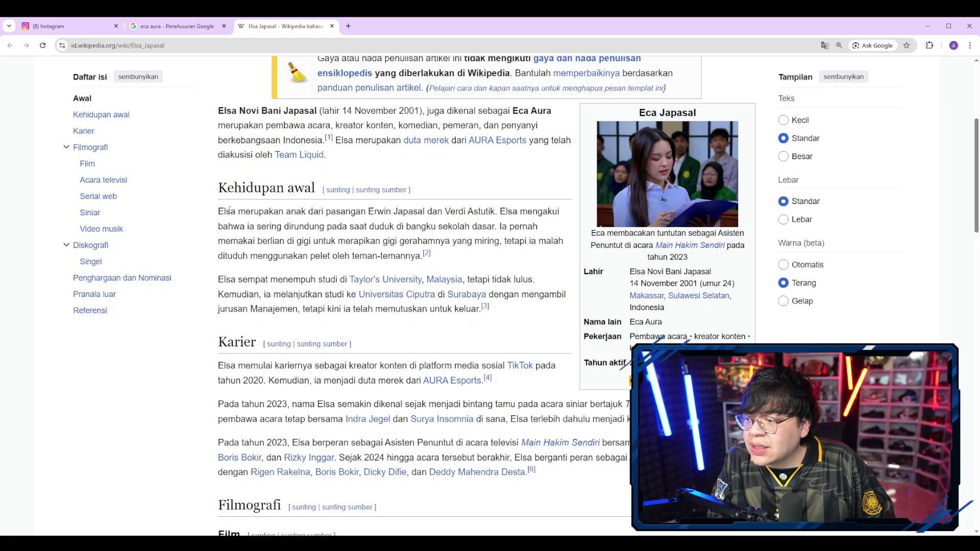Open tab search dropdown arrow

tap(9, 26)
